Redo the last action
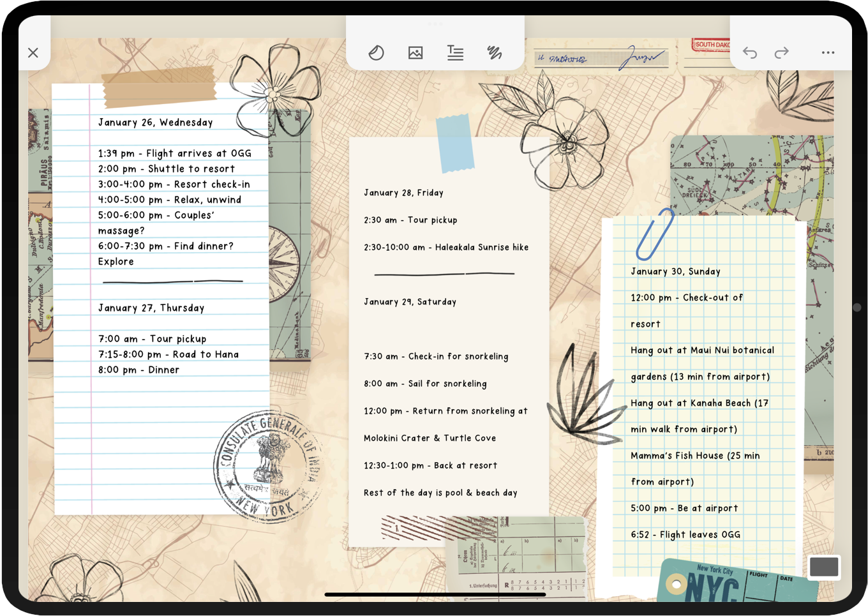Screen dimensions: 868x616 tap(782, 53)
